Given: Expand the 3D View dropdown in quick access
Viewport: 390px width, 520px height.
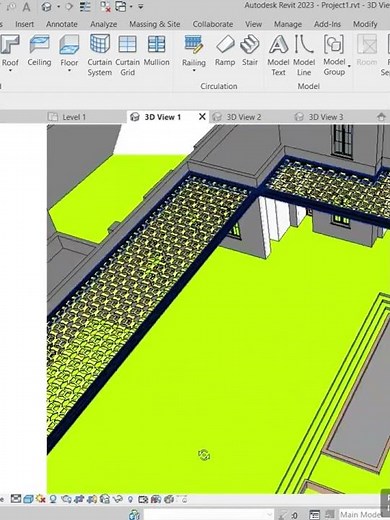Looking at the screenshot, I should coord(58,7).
